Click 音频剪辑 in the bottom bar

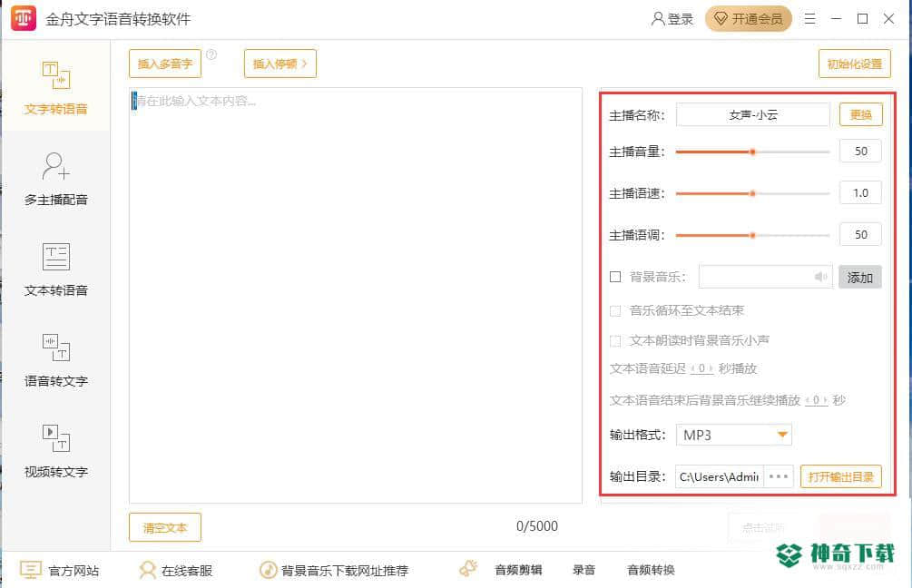coord(518,570)
